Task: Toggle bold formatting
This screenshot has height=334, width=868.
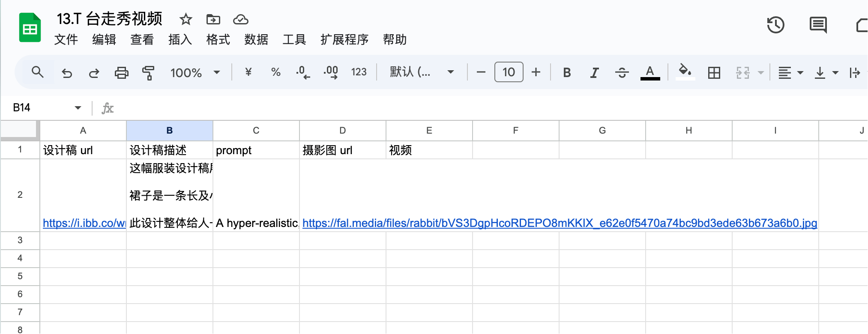Action: (x=566, y=72)
